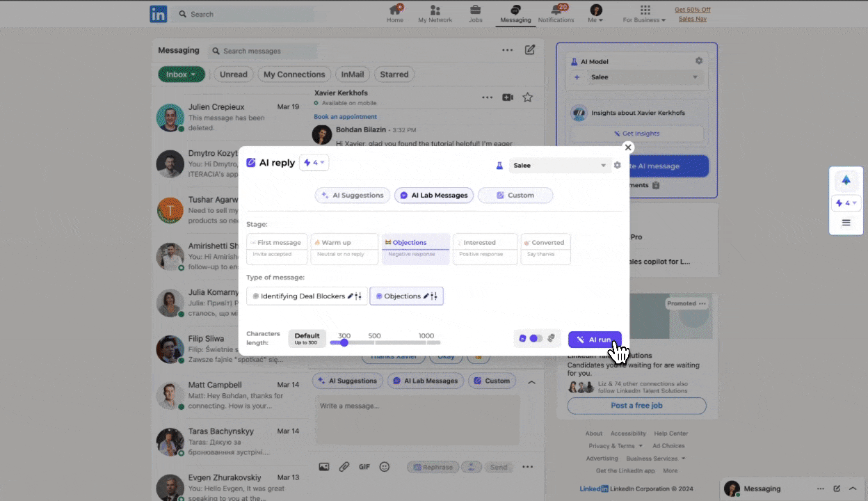This screenshot has height=501, width=868.
Task: Filter messages by Starred
Action: click(394, 74)
